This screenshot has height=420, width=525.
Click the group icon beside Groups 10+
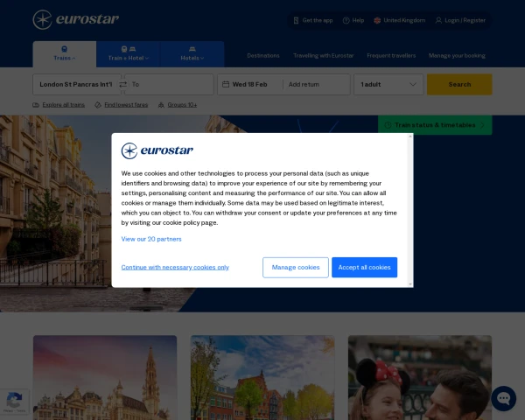[161, 105]
